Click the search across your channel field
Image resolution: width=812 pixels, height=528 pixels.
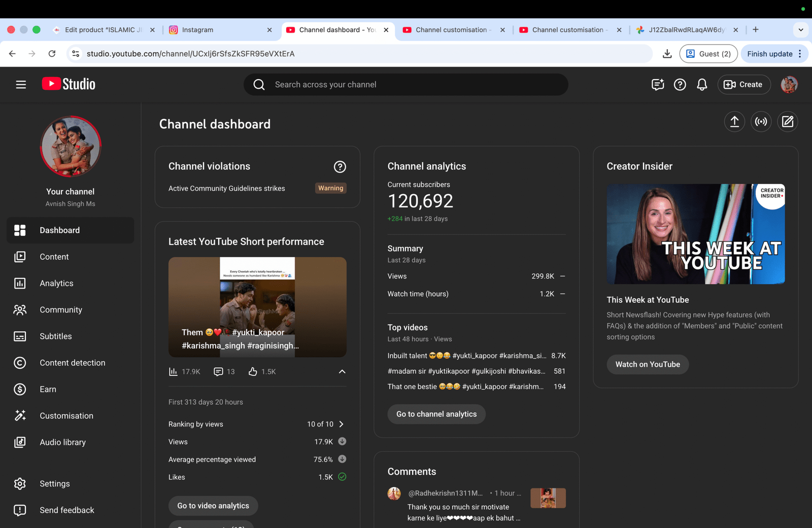pyautogui.click(x=406, y=85)
